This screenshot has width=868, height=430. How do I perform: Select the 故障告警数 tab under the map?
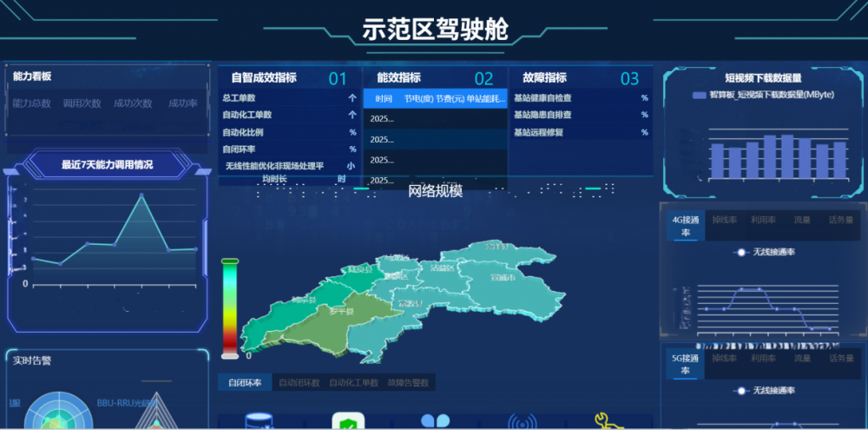click(x=407, y=383)
